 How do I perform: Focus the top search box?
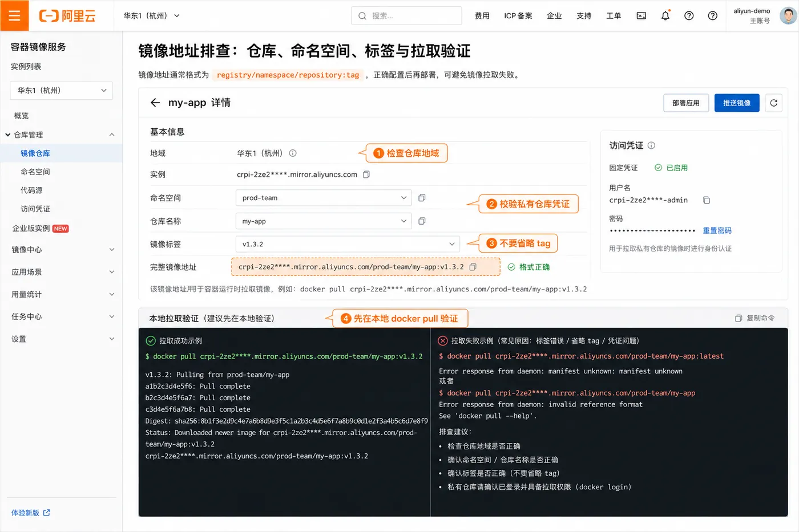(406, 16)
